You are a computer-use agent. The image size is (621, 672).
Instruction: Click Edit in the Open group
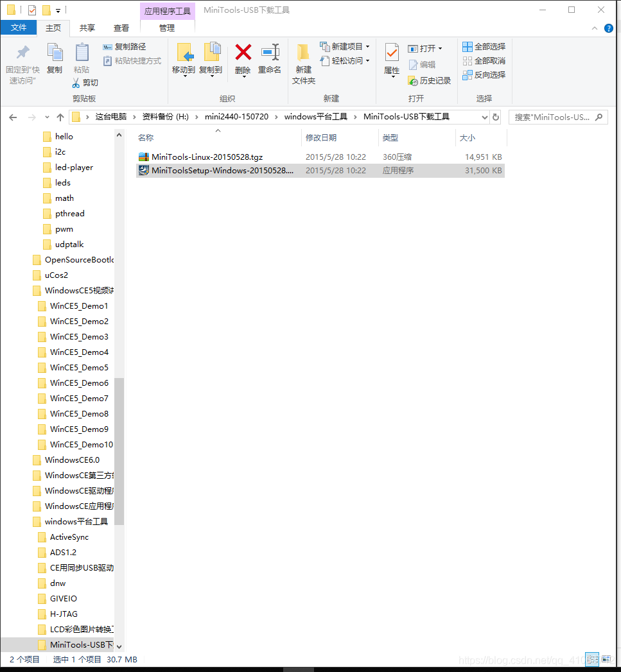[x=422, y=65]
